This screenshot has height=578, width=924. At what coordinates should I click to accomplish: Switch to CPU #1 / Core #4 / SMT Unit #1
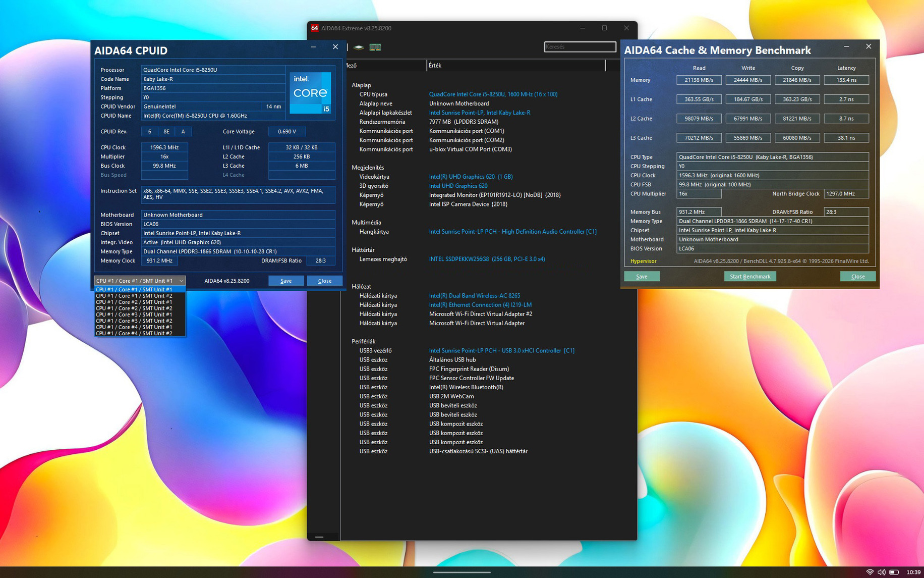140,327
